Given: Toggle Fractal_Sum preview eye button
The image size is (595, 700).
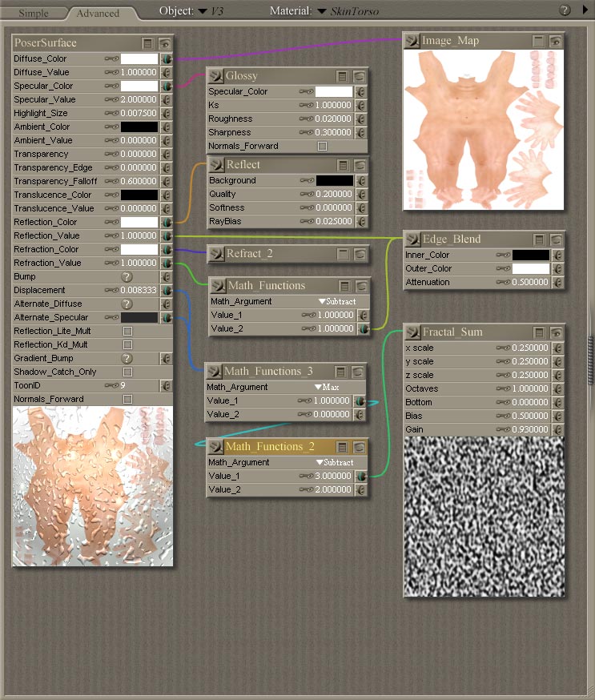Looking at the screenshot, I should click(x=557, y=332).
